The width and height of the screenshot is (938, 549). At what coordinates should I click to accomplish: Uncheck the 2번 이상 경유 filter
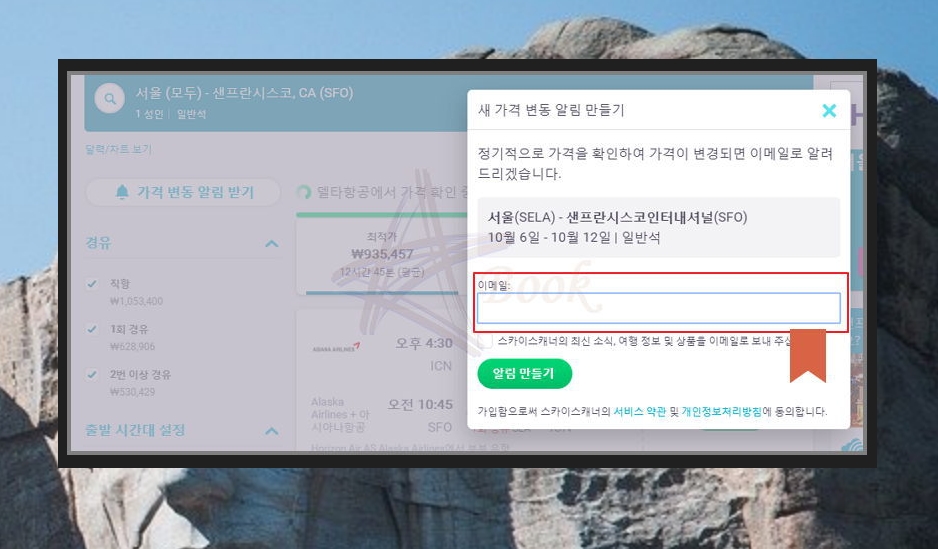point(92,374)
